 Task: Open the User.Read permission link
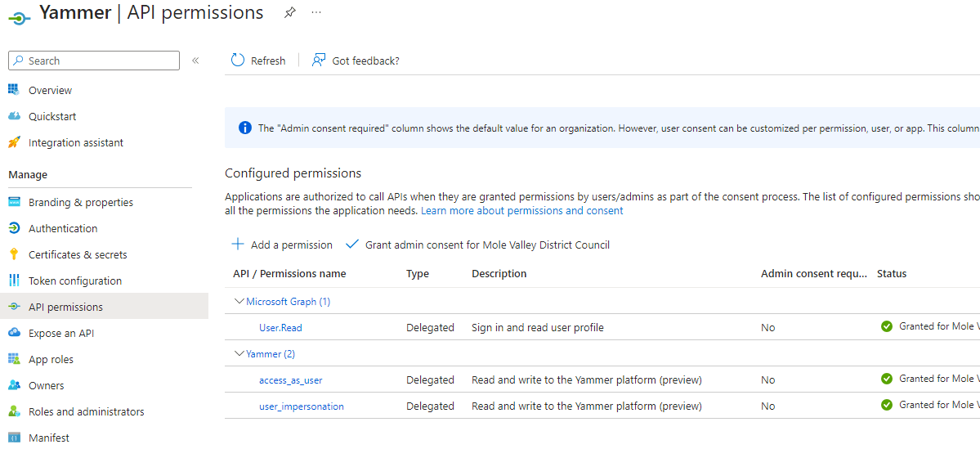pyautogui.click(x=281, y=327)
